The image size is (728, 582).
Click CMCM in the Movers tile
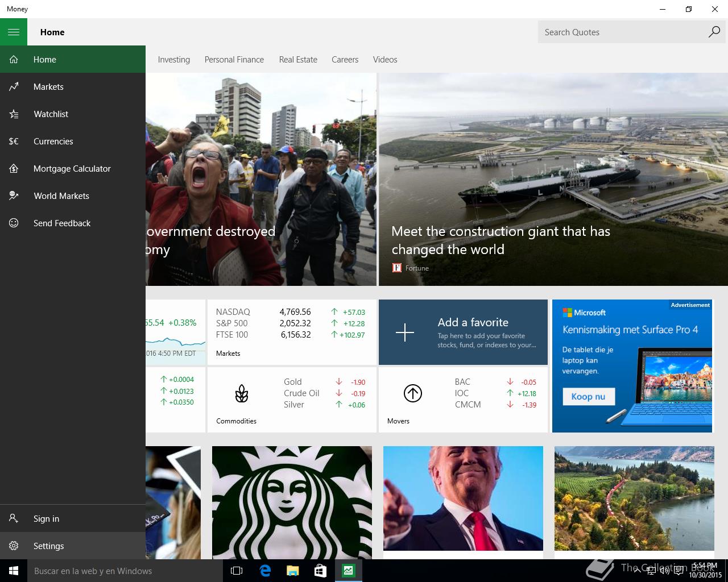click(x=468, y=404)
